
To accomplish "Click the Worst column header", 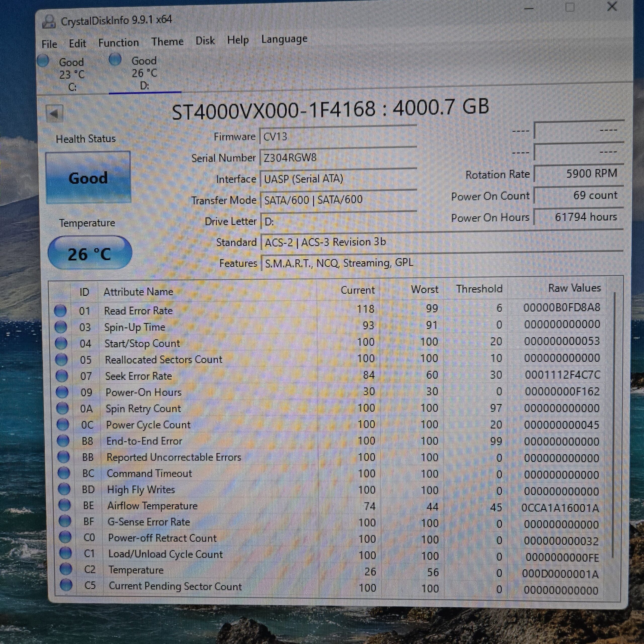I will pyautogui.click(x=424, y=289).
